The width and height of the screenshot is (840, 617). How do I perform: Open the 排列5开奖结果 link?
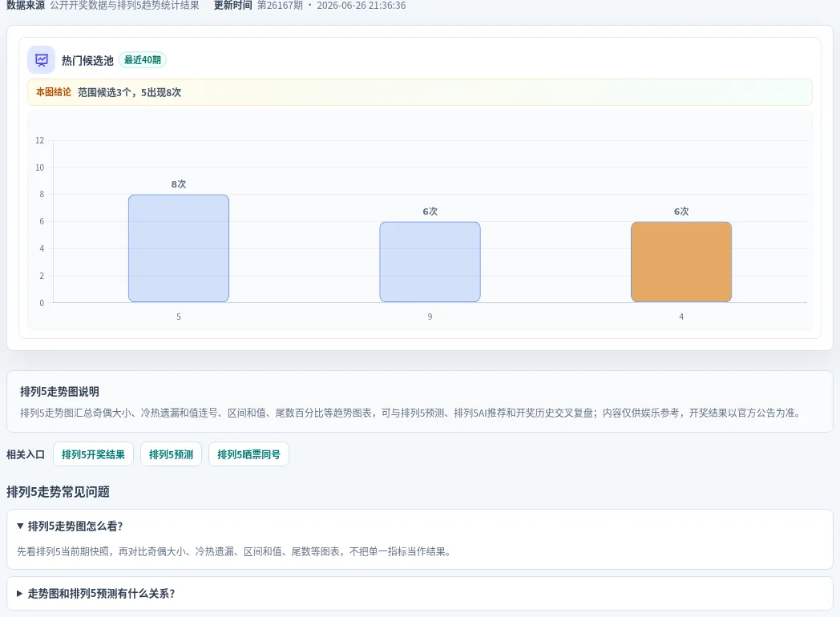[x=93, y=454]
